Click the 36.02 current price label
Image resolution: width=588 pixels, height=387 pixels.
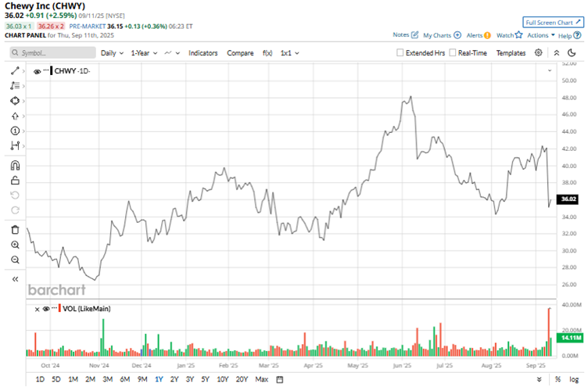pos(568,199)
